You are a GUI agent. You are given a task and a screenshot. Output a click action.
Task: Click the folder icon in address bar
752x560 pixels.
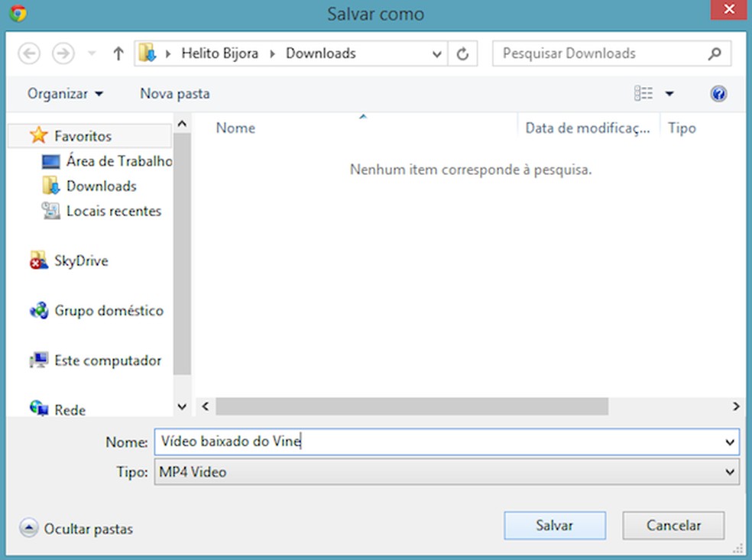[147, 53]
